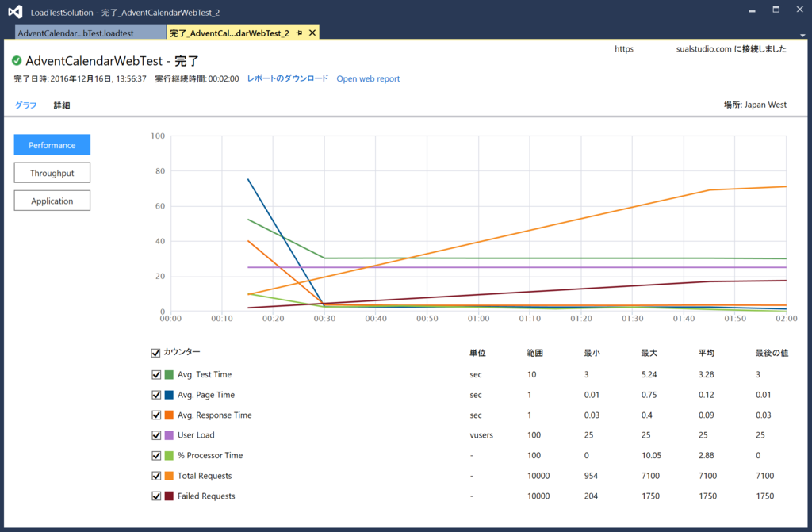This screenshot has width=812, height=532.
Task: Switch to AdventCalendar...bTest.loadtest tab
Action: coord(90,33)
